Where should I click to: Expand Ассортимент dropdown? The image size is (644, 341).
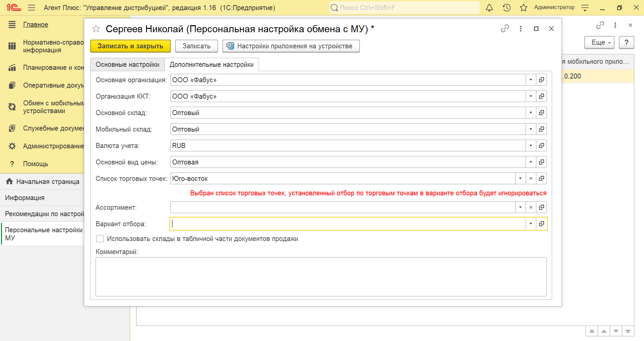pyautogui.click(x=520, y=207)
